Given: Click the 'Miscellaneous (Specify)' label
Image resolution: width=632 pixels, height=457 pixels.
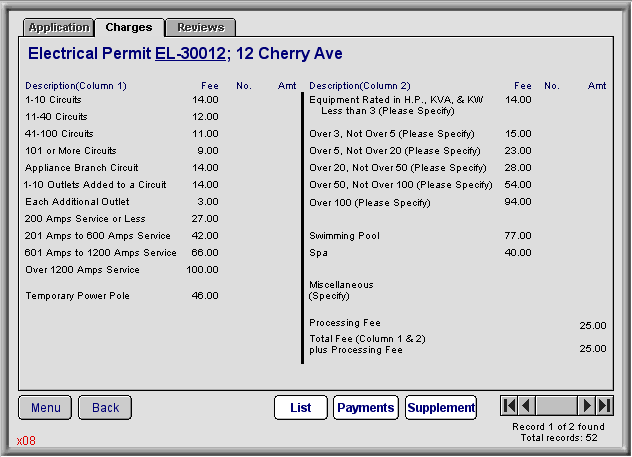Looking at the screenshot, I should [x=341, y=290].
